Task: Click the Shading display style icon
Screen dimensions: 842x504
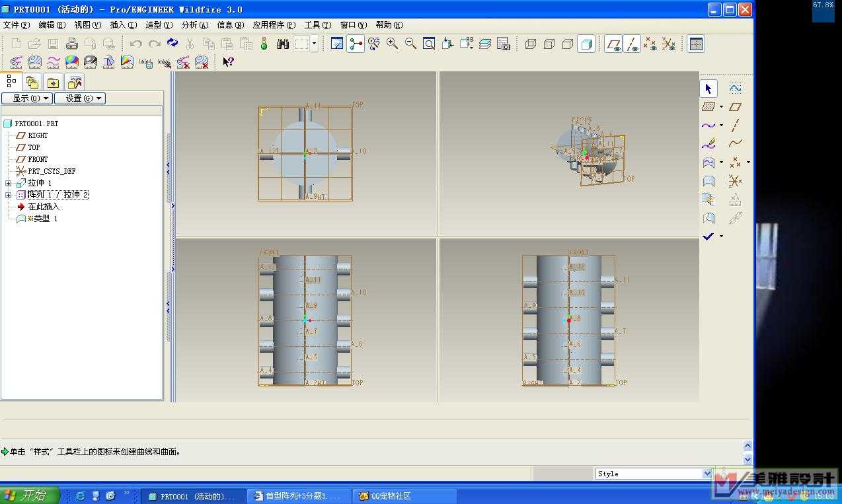Action: [x=586, y=44]
